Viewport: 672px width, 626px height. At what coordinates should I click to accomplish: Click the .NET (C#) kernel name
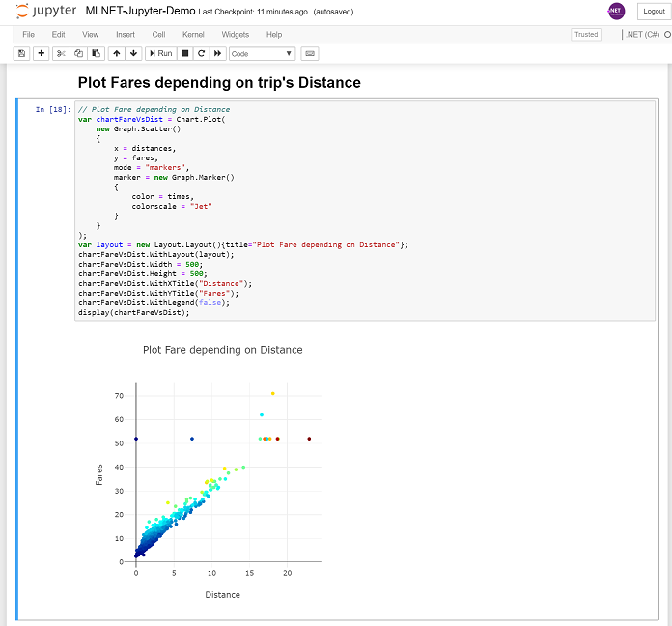(x=642, y=35)
